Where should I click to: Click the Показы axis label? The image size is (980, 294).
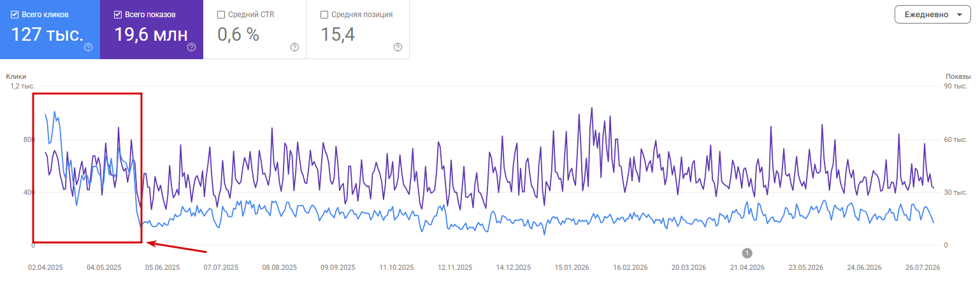click(x=957, y=76)
